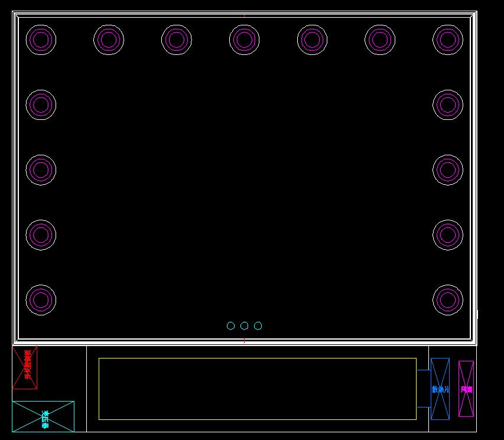504x440 pixels.
Task: Select the sixth bulb from left in top row
Action: pos(380,40)
